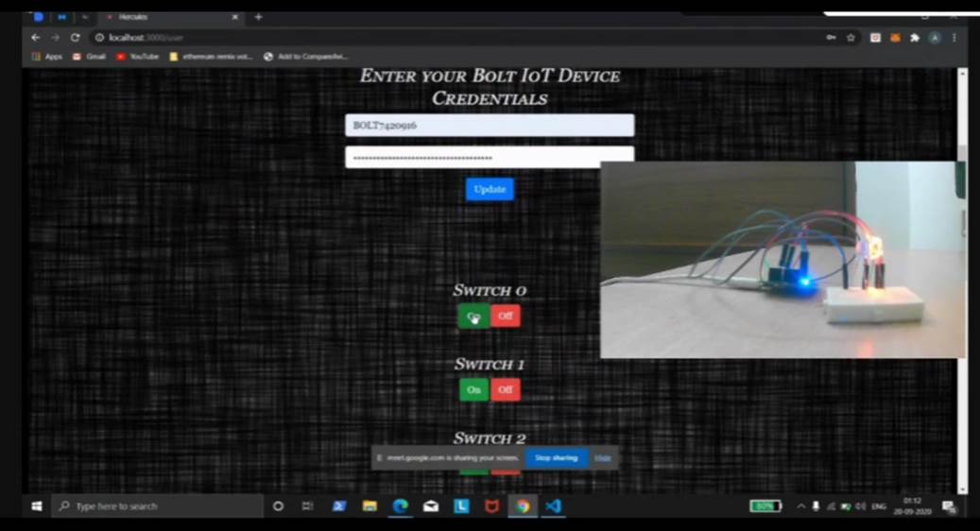Reload the page with the refresh icon
The image size is (980, 531).
click(x=75, y=38)
